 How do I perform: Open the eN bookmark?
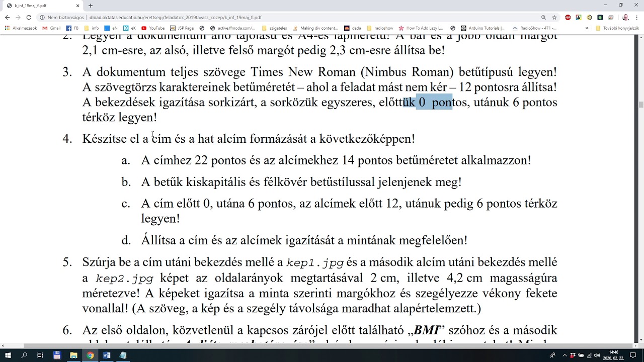112,28
